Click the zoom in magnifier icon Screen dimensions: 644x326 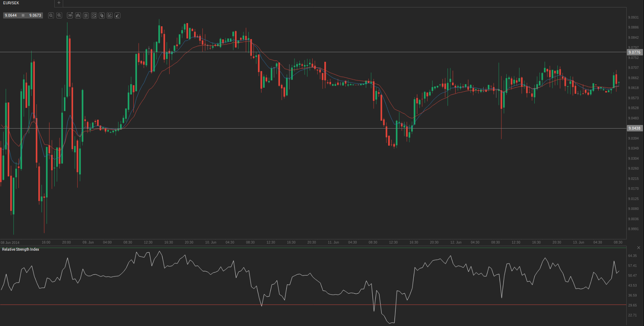[59, 16]
